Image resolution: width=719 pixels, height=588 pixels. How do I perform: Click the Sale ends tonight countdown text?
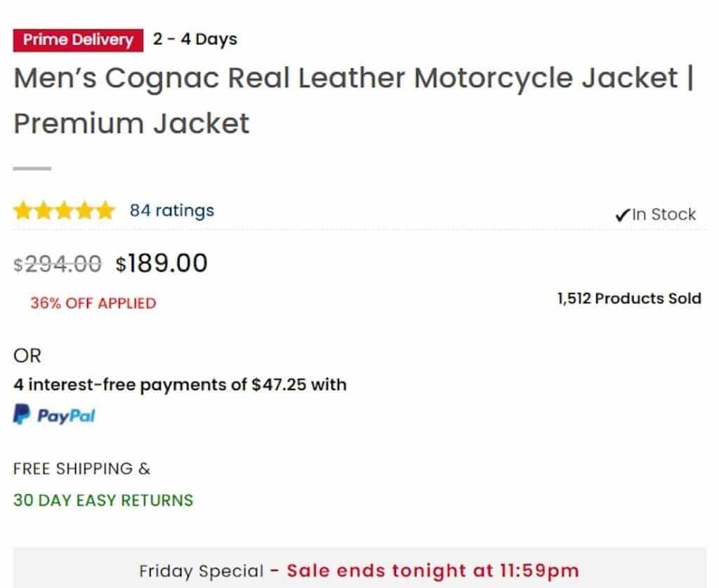coord(433,570)
